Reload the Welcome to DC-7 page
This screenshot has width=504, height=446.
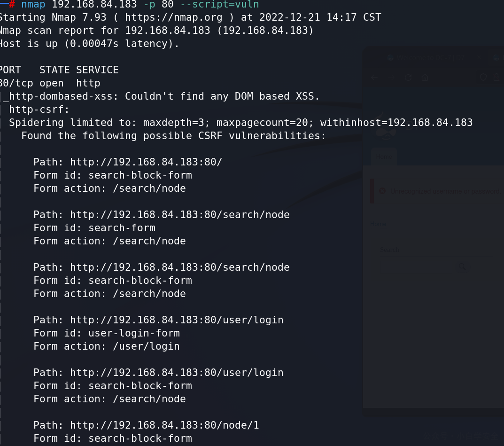coord(408,78)
